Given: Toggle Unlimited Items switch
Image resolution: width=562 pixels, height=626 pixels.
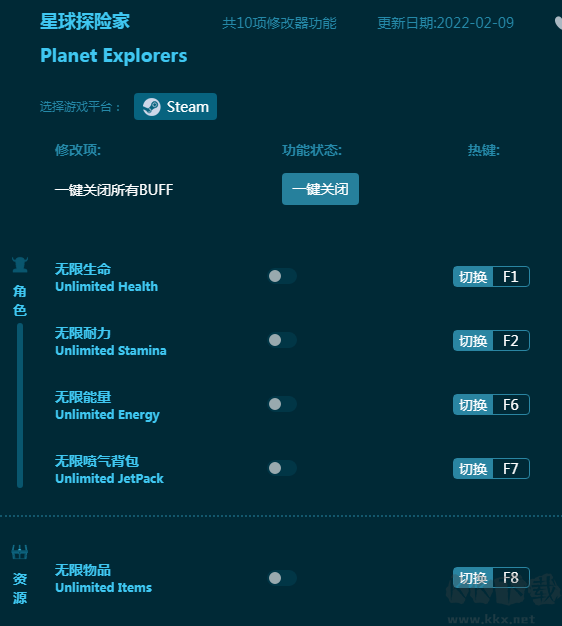Looking at the screenshot, I should click(282, 578).
